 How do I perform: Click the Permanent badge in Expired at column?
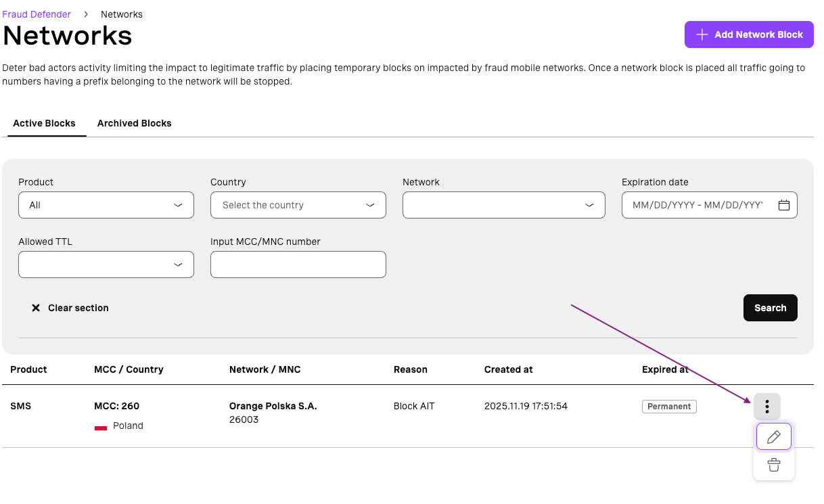click(x=669, y=406)
